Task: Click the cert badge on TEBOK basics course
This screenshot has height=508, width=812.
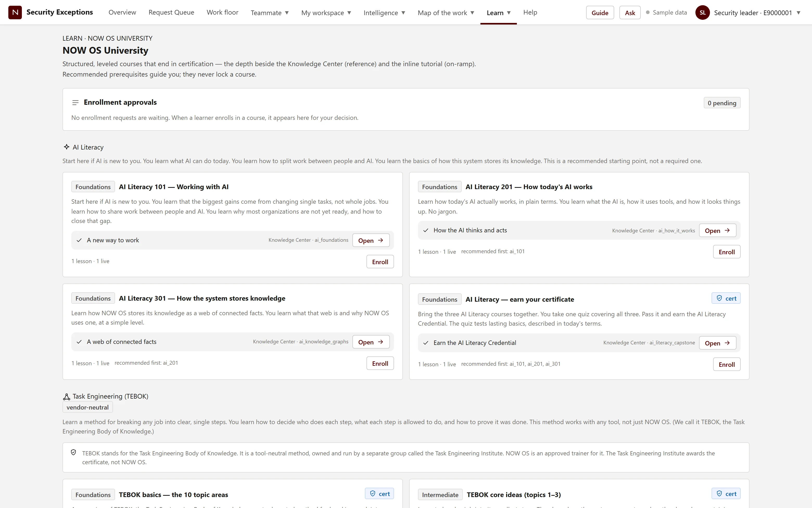Action: coord(379,494)
